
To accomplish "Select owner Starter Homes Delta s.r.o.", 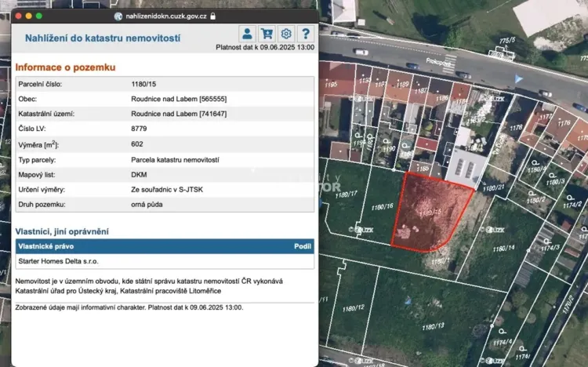I will coord(58,261).
